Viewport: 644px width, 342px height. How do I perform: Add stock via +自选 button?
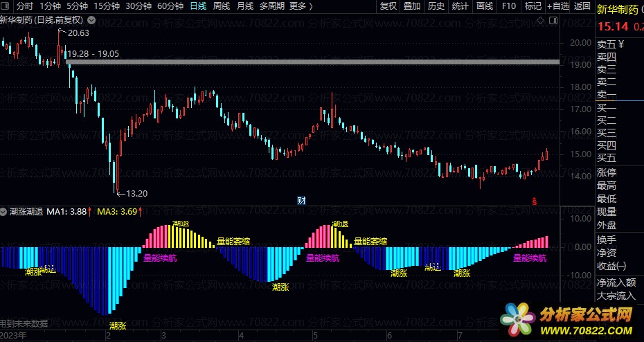pos(557,6)
